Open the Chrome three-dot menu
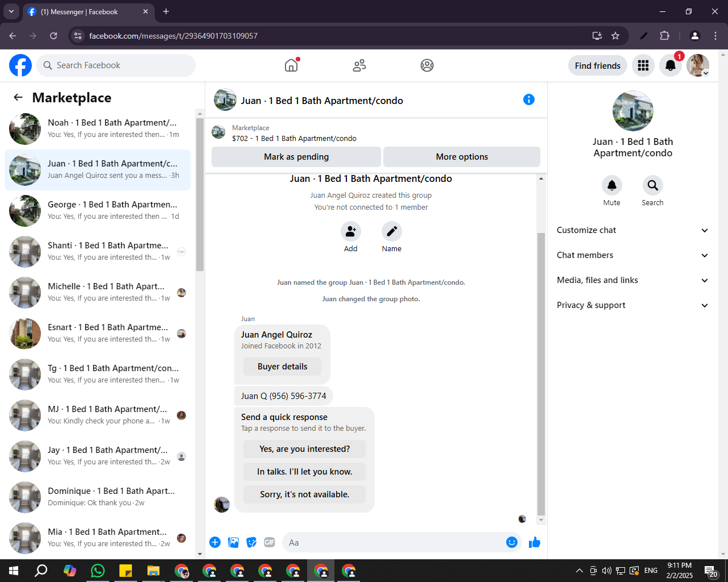728x582 pixels. (x=715, y=36)
